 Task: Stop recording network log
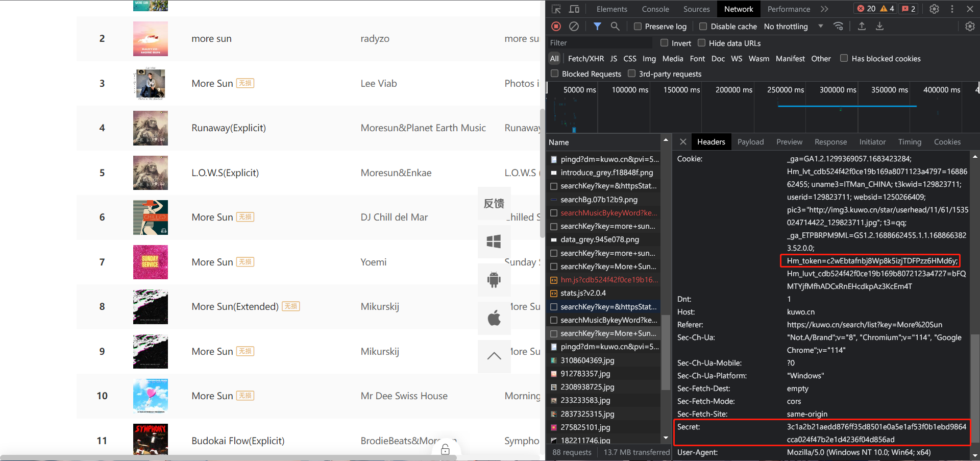[x=556, y=26]
